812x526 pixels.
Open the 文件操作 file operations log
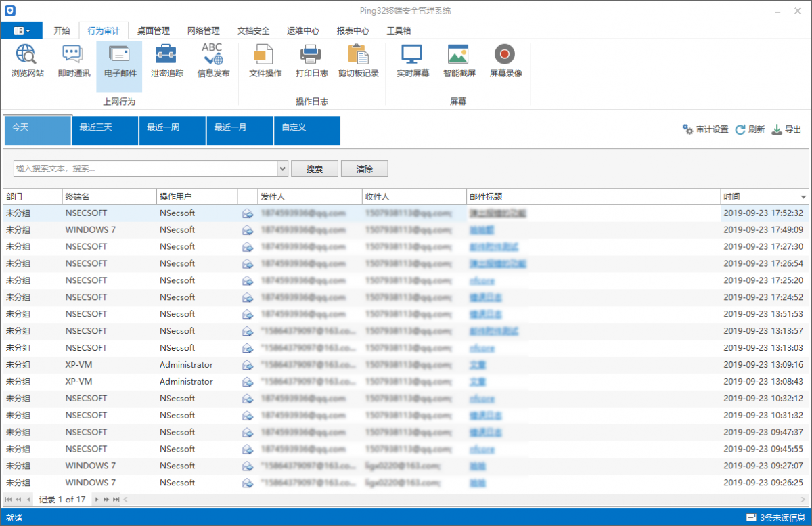click(x=265, y=62)
